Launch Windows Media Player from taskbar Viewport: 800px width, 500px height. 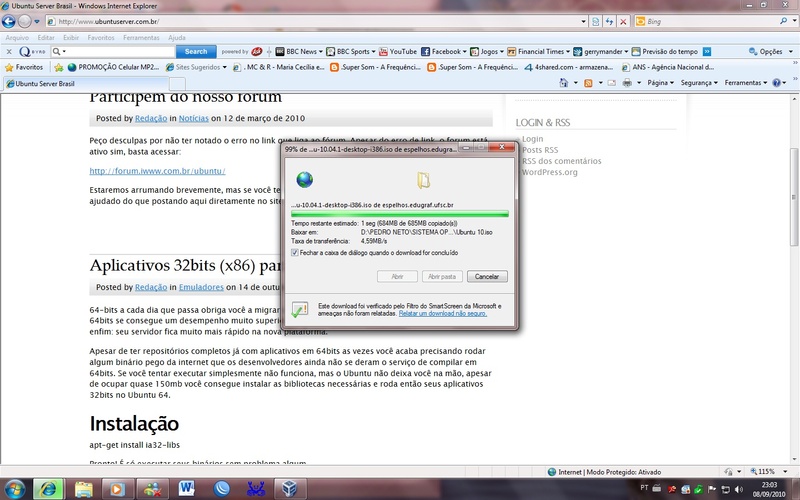point(117,489)
